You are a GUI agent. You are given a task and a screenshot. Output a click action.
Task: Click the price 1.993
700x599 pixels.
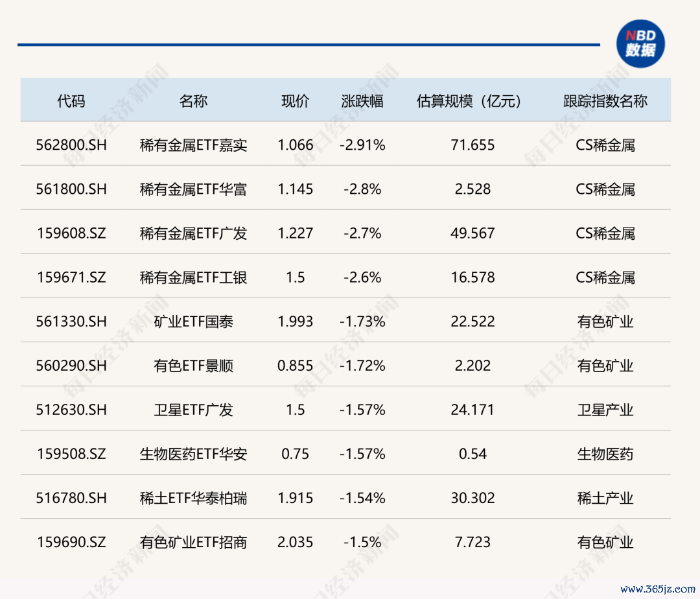point(295,322)
